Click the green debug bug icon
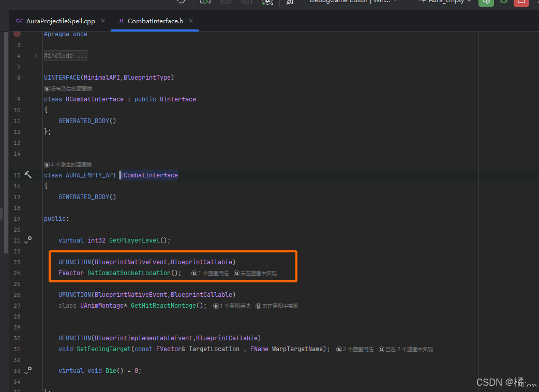 504,2
